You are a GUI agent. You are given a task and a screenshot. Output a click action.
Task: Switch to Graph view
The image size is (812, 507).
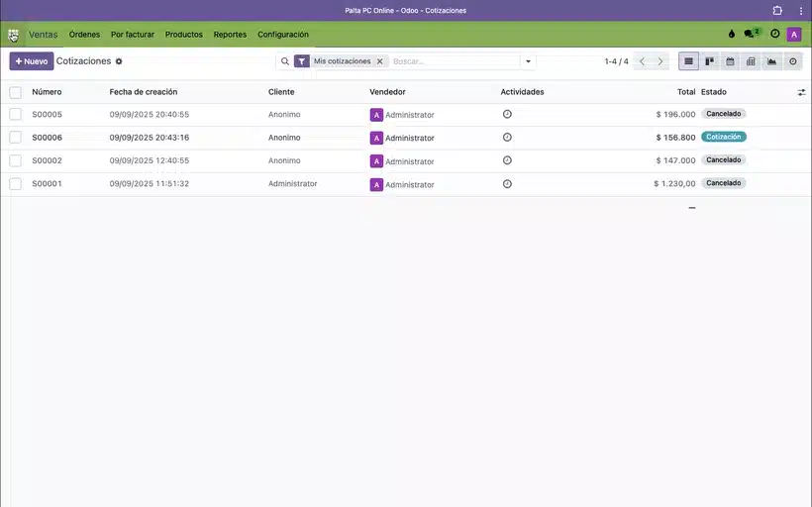pos(772,61)
